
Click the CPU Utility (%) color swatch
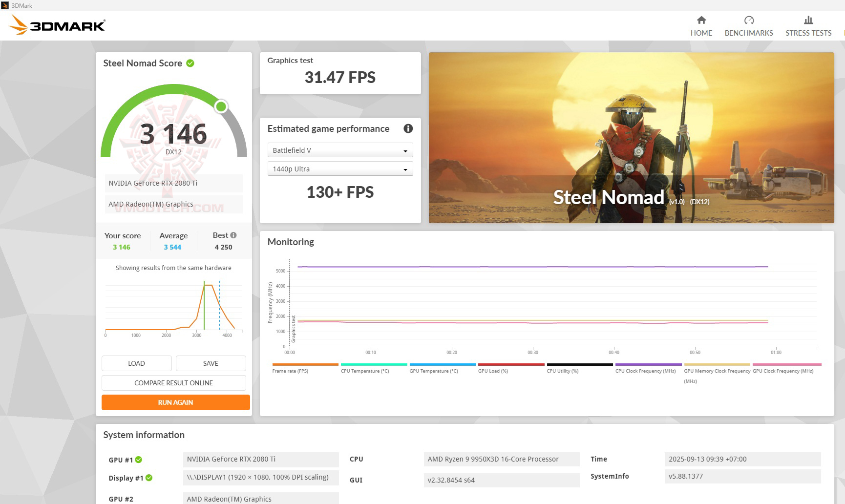pos(580,364)
